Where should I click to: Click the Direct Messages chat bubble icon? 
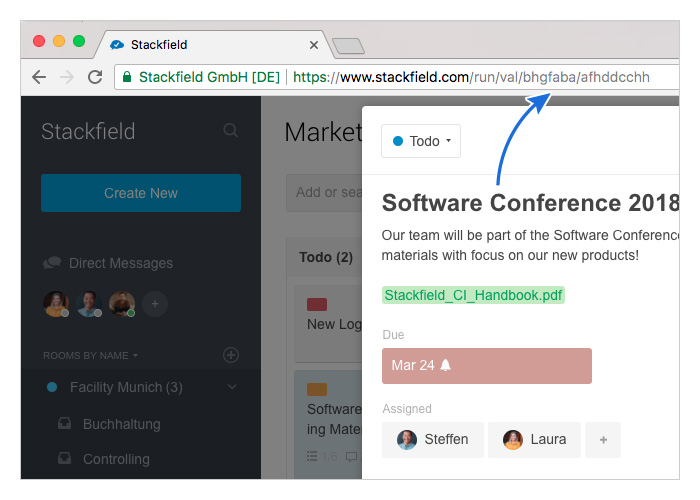coord(52,262)
